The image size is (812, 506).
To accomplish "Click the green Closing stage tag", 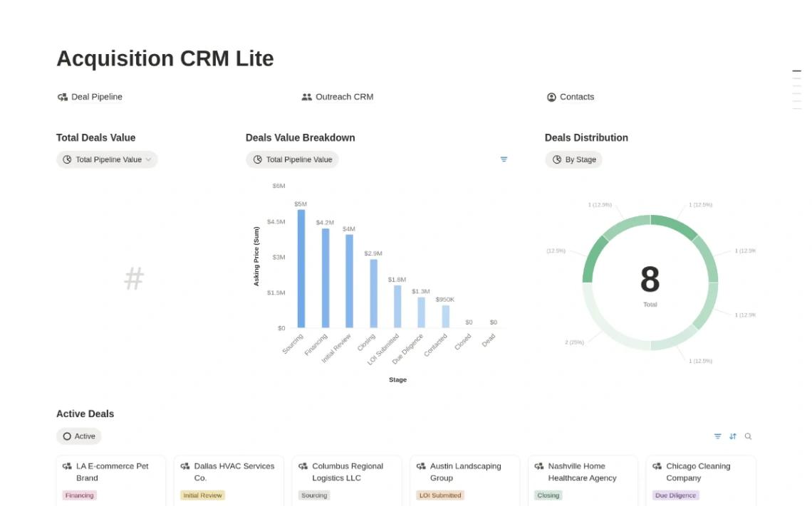I will click(548, 495).
